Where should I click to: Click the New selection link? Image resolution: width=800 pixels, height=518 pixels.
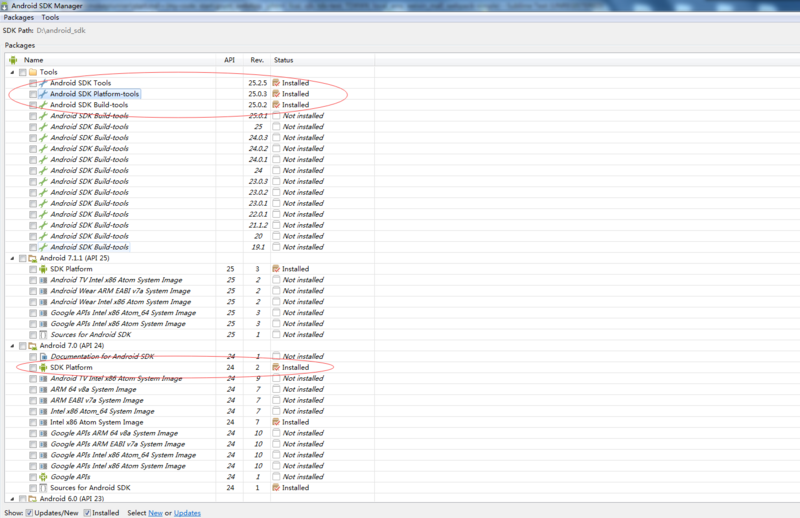click(x=155, y=513)
